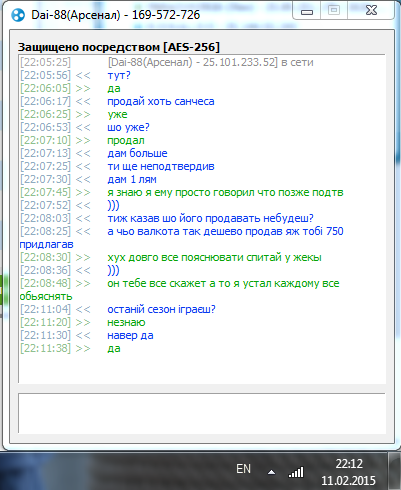401x490 pixels.
Task: Click the message "продай хоть санчеса"
Action: tap(161, 101)
